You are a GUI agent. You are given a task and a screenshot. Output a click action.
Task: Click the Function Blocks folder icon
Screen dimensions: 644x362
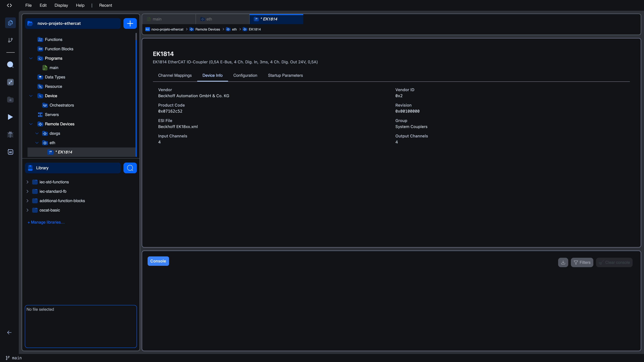[40, 49]
